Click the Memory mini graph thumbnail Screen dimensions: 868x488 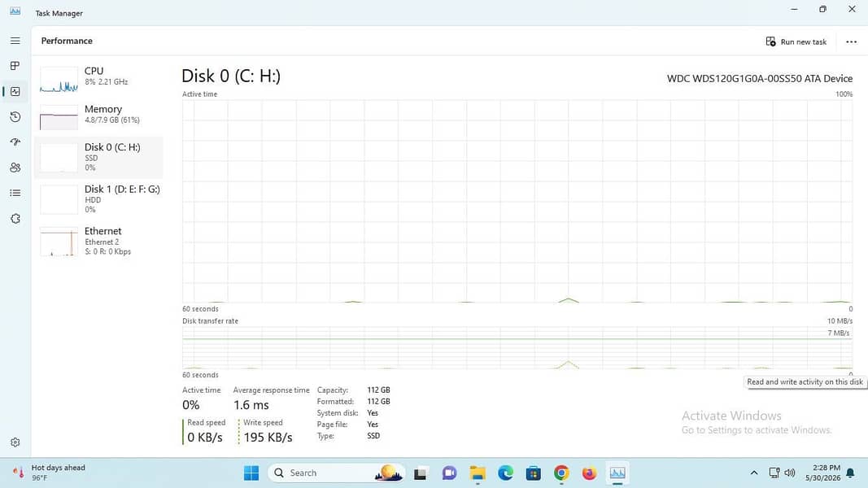pos(59,117)
